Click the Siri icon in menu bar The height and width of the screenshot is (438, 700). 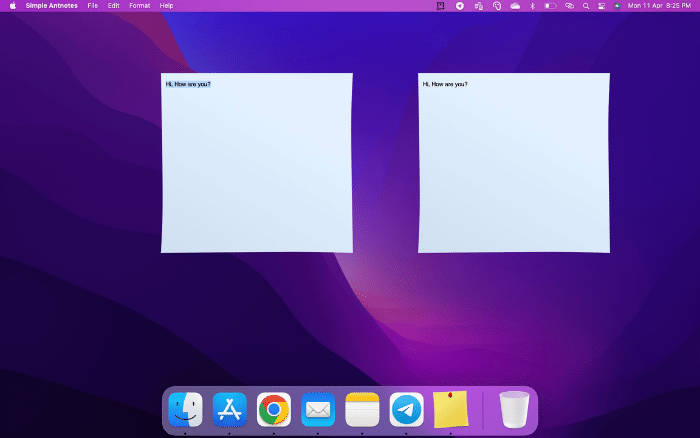tap(617, 6)
